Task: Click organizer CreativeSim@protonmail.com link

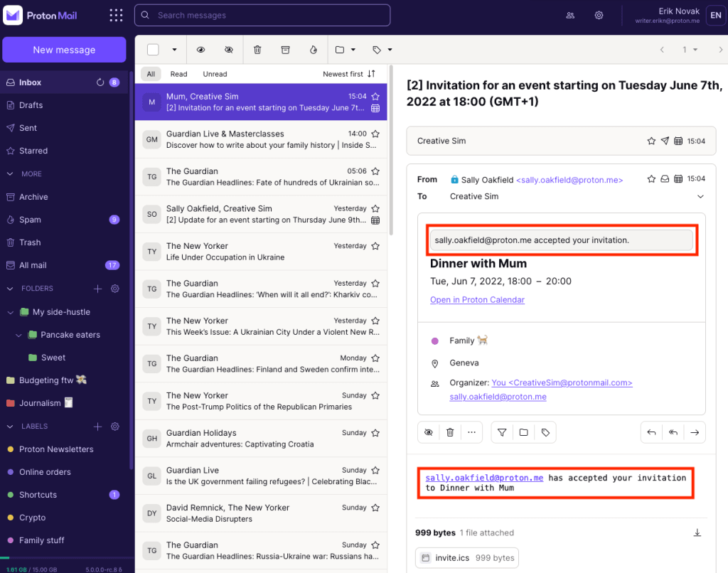Action: point(562,382)
